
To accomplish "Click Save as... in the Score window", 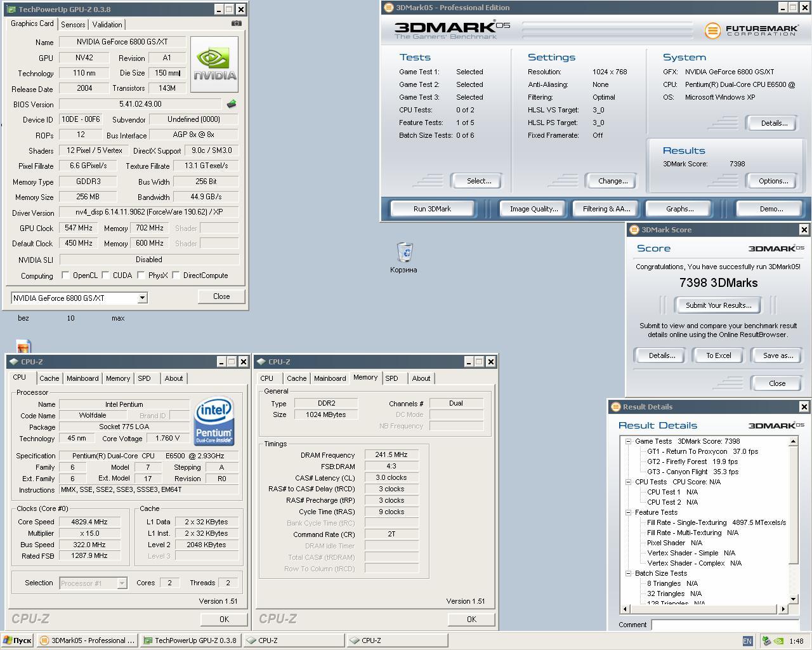I will [778, 355].
